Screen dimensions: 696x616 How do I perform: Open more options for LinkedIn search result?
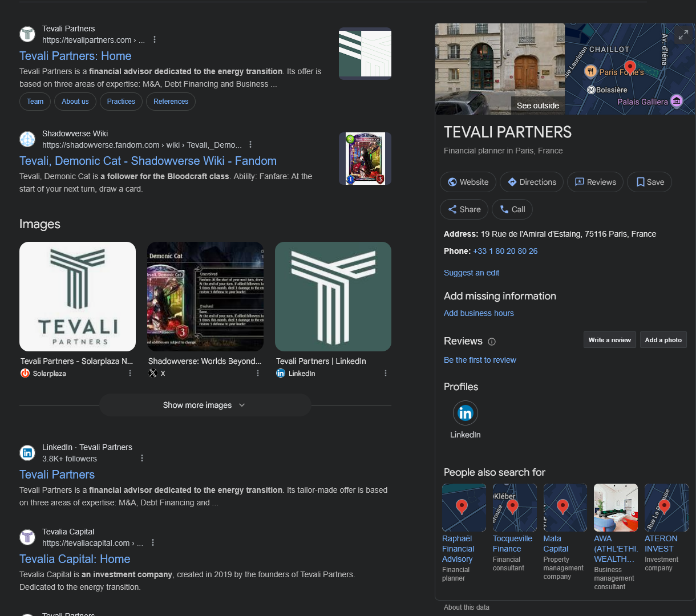141,458
